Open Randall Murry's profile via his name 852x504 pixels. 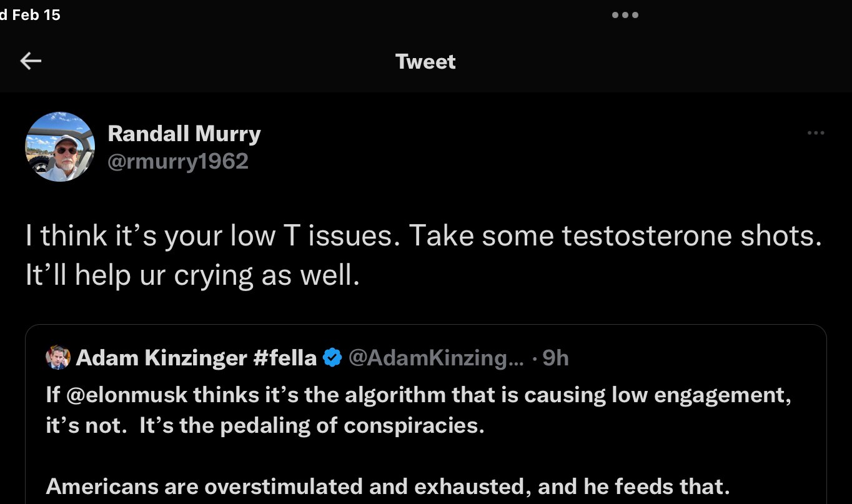(184, 133)
